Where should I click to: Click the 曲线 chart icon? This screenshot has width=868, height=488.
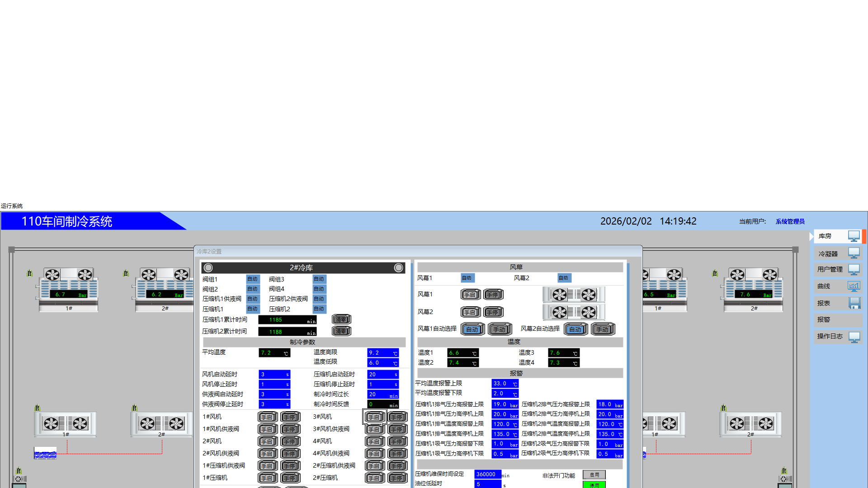(854, 286)
